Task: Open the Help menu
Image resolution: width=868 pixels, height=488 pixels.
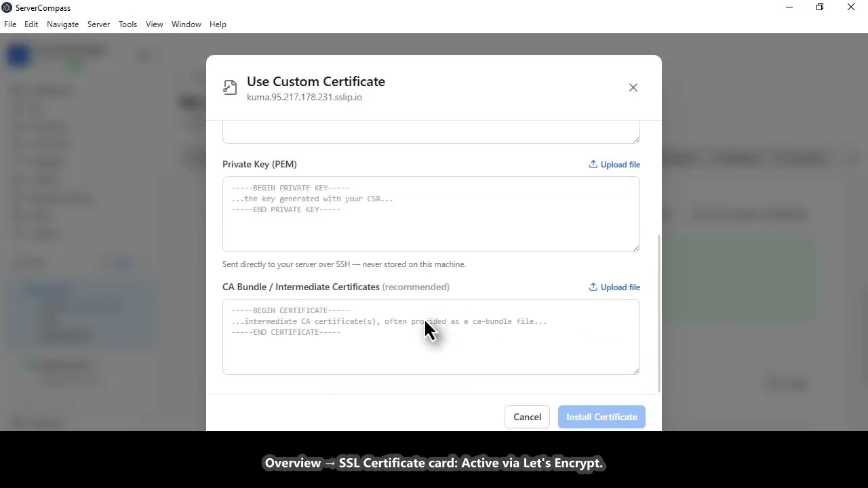Action: click(x=218, y=24)
